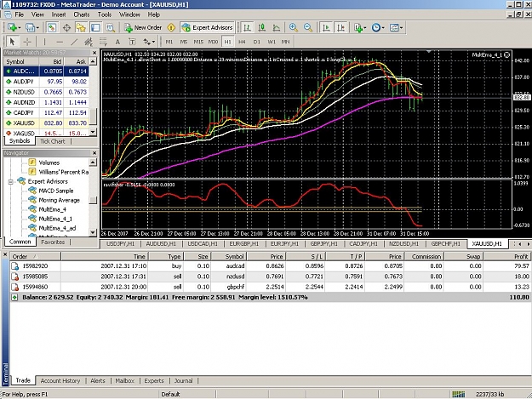Select the Fibonacci Retracement tool

(x=103, y=42)
